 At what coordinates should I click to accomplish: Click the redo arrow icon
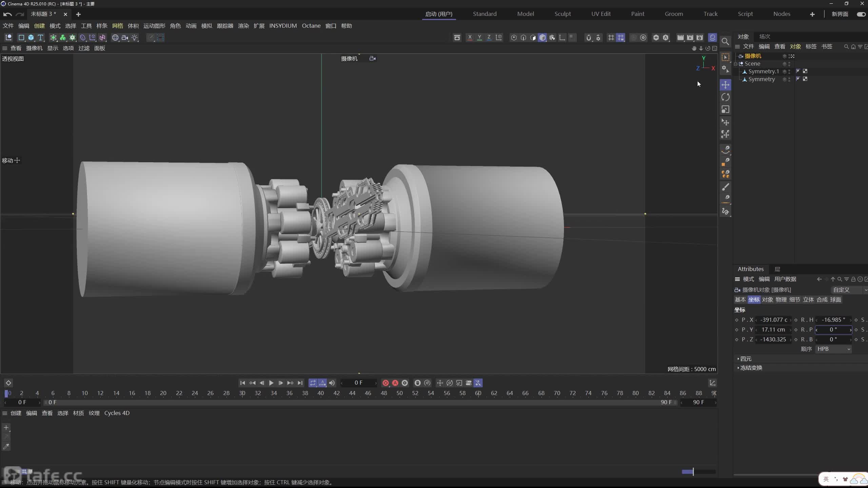(x=20, y=14)
